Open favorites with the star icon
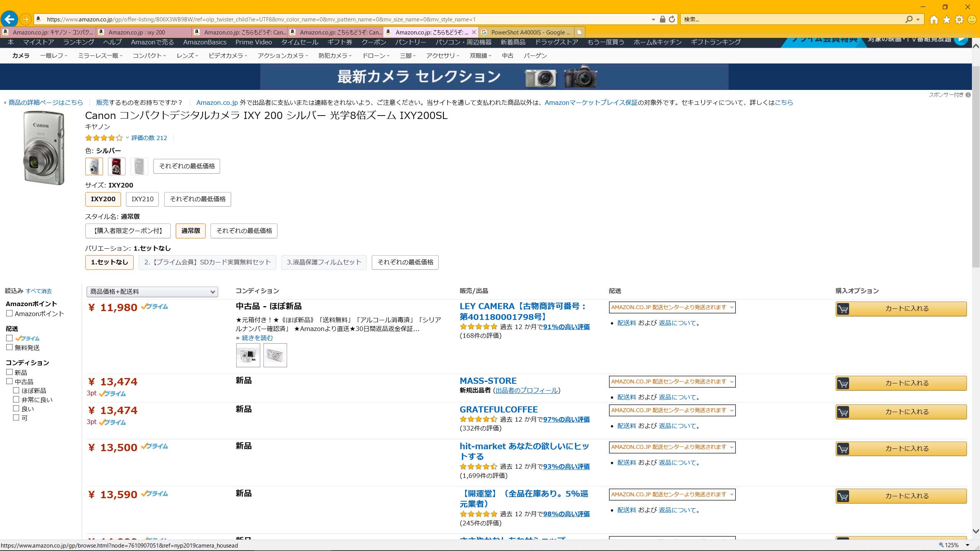Viewport: 980px width, 551px height. tap(947, 20)
